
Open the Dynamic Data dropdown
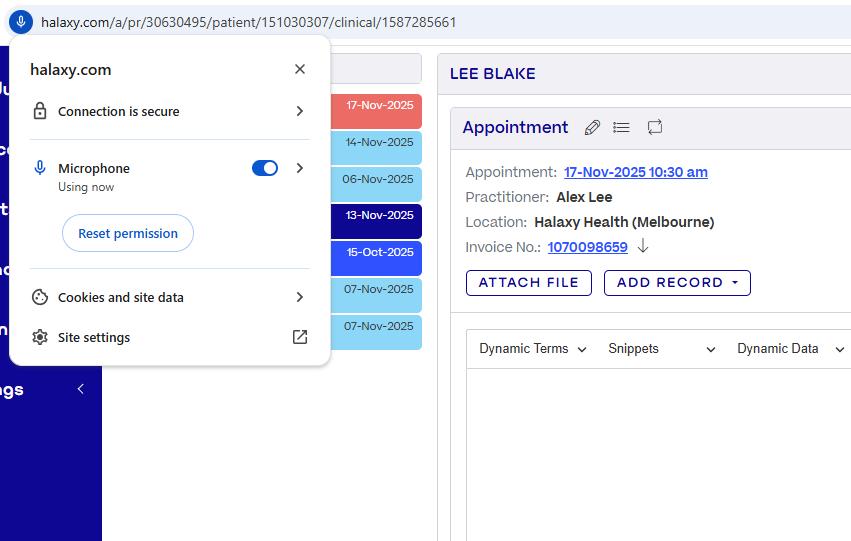click(790, 349)
